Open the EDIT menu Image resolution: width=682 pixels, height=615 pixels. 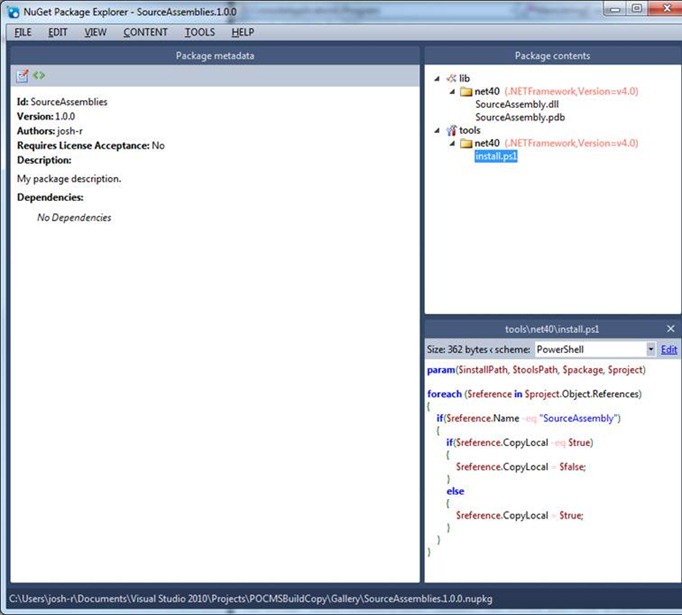[x=57, y=32]
